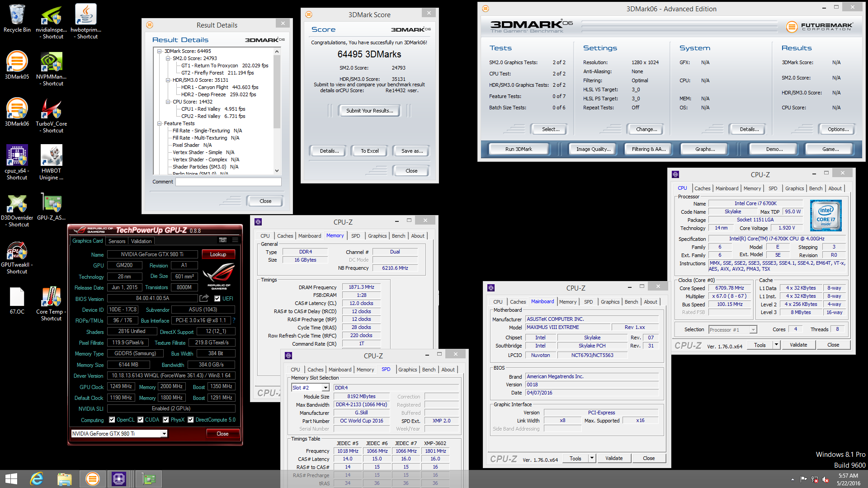
Task: Open Tools dropdown arrow in CPU-Z CPU window
Action: coord(776,345)
